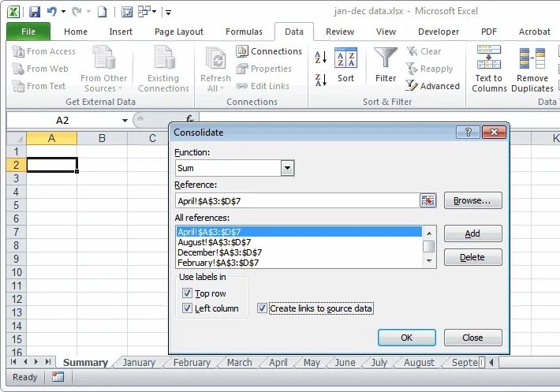Import data From Access
Screen dimensions: 560x392
tap(43, 51)
